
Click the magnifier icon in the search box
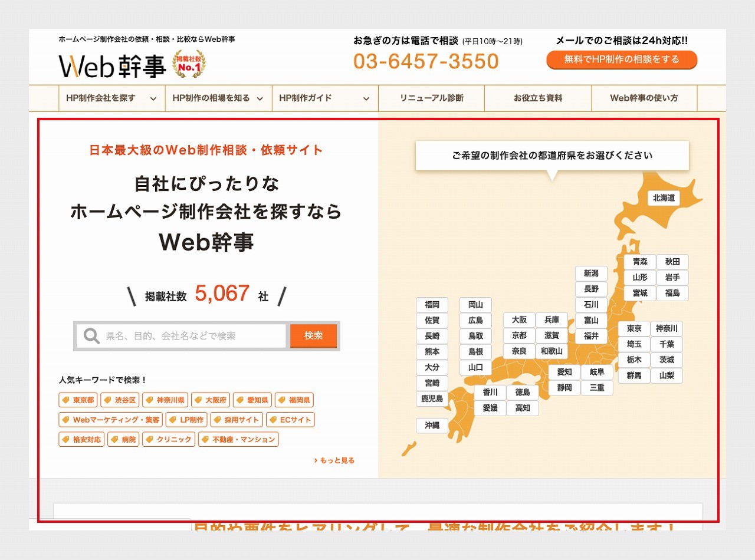click(x=91, y=336)
